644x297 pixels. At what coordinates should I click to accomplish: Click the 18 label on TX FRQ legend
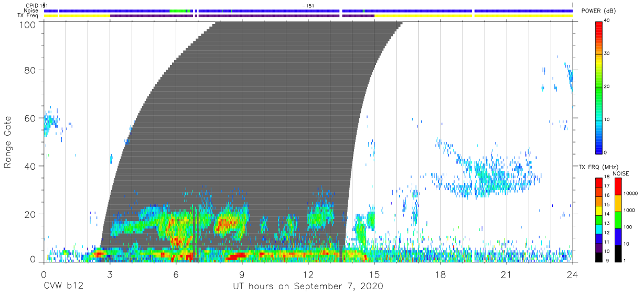tap(607, 178)
